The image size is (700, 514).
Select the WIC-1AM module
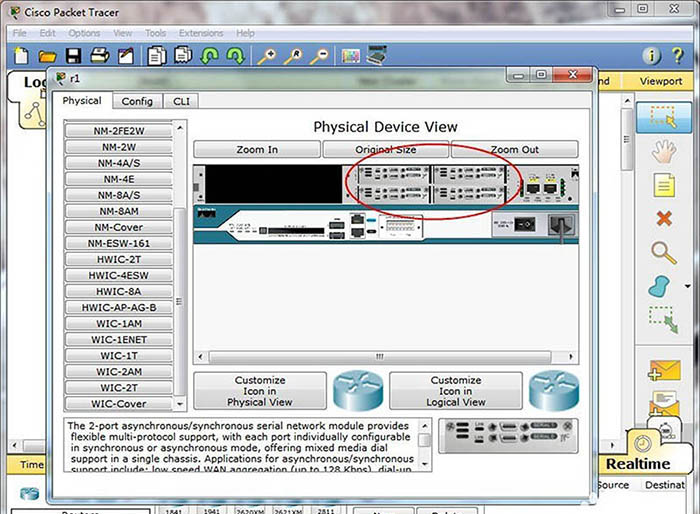coord(119,324)
